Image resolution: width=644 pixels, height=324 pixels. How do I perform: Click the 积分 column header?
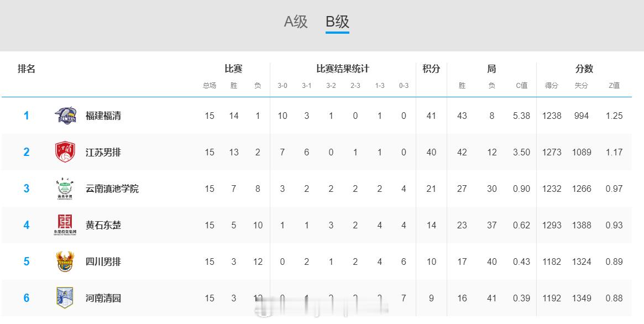431,69
